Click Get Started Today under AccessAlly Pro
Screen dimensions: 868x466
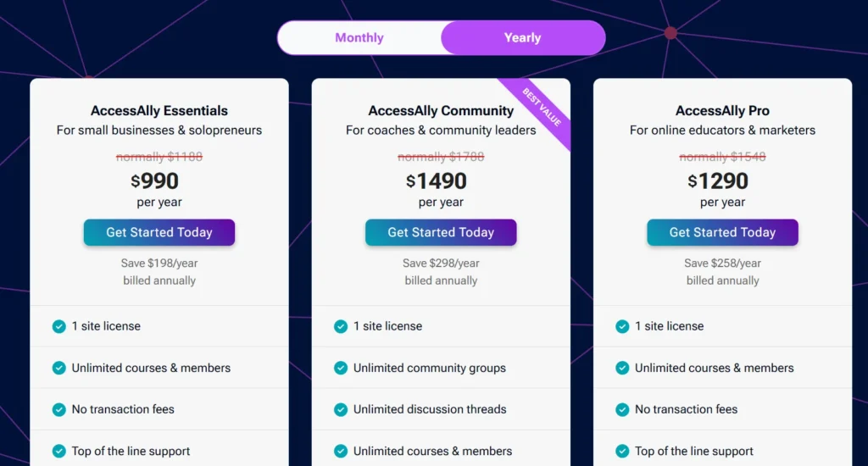722,232
